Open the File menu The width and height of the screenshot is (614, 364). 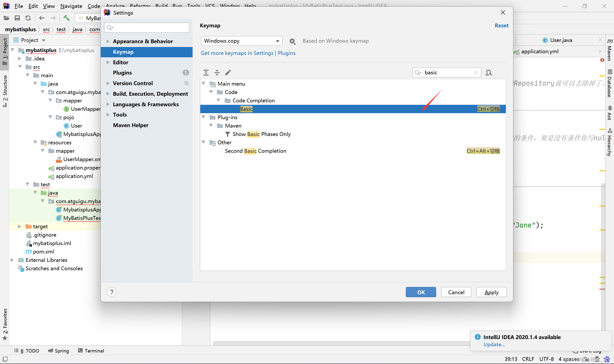(x=18, y=6)
